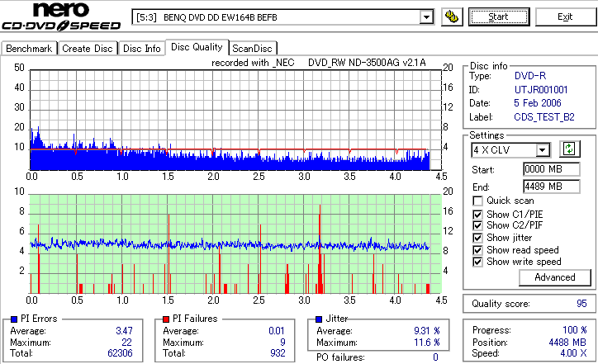Click the PI Errors upper graph
The height and width of the screenshot is (364, 598).
click(x=235, y=120)
